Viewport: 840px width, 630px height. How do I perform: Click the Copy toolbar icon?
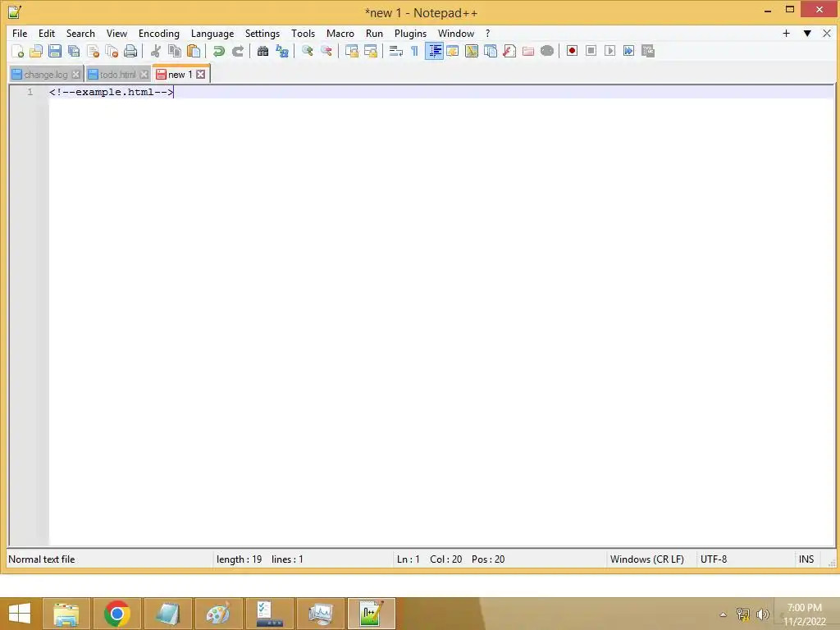tap(175, 51)
